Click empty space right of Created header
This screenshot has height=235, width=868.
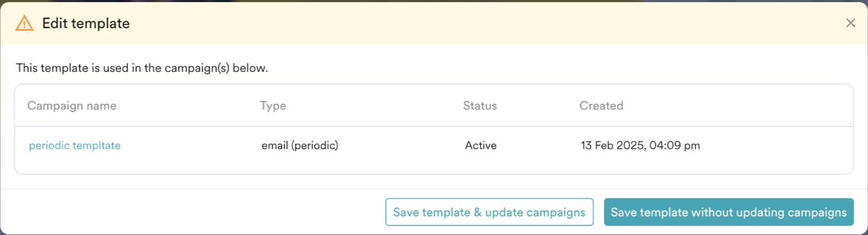click(x=745, y=106)
